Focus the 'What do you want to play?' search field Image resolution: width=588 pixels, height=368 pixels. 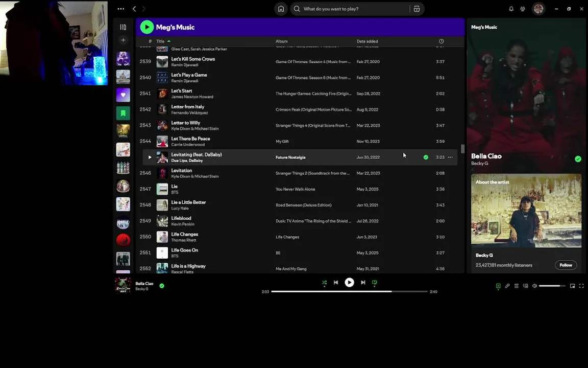pos(353,9)
